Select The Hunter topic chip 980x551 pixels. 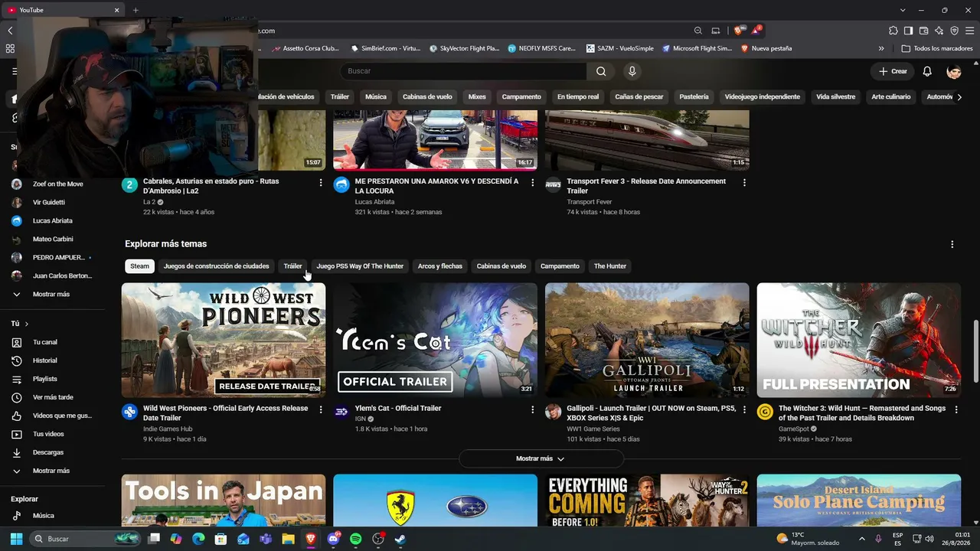[x=610, y=266]
